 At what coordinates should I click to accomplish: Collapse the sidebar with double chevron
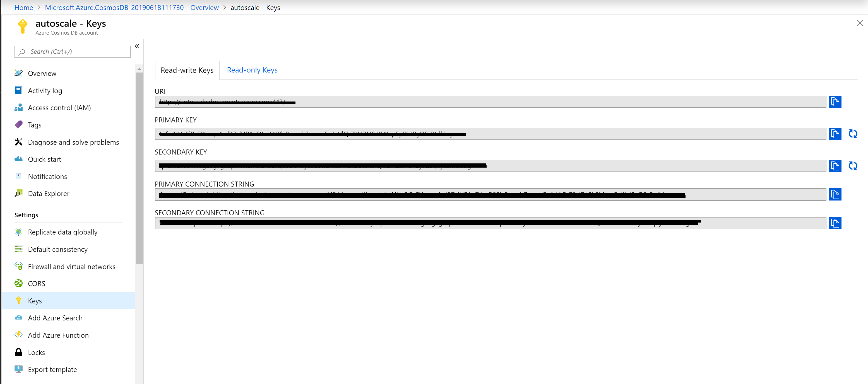[137, 46]
